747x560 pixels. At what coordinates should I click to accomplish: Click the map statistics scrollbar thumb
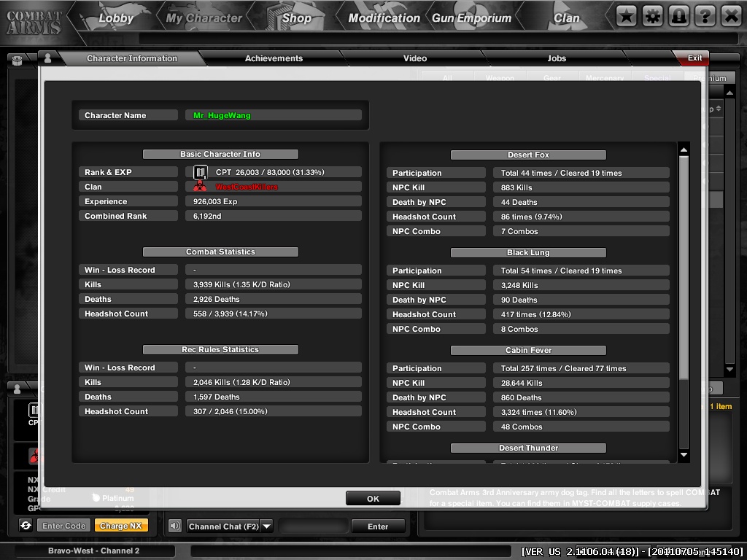click(x=684, y=268)
